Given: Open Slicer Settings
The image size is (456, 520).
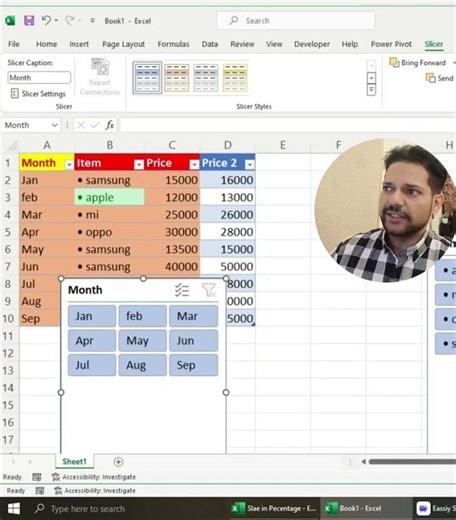Looking at the screenshot, I should point(38,94).
